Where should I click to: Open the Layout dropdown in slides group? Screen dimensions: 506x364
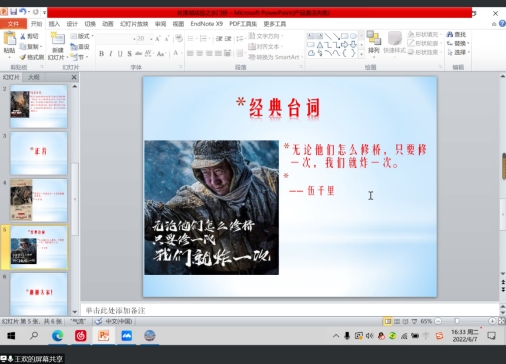click(82, 36)
